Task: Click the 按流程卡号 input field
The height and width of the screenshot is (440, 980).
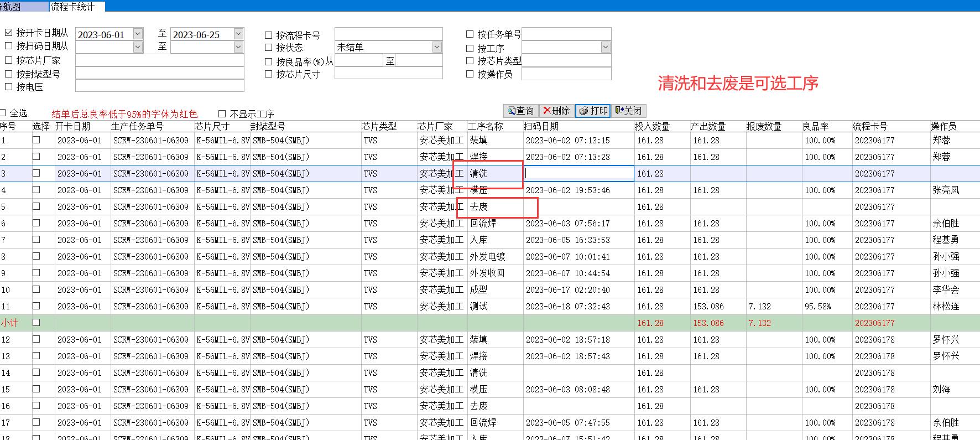Action: point(388,34)
